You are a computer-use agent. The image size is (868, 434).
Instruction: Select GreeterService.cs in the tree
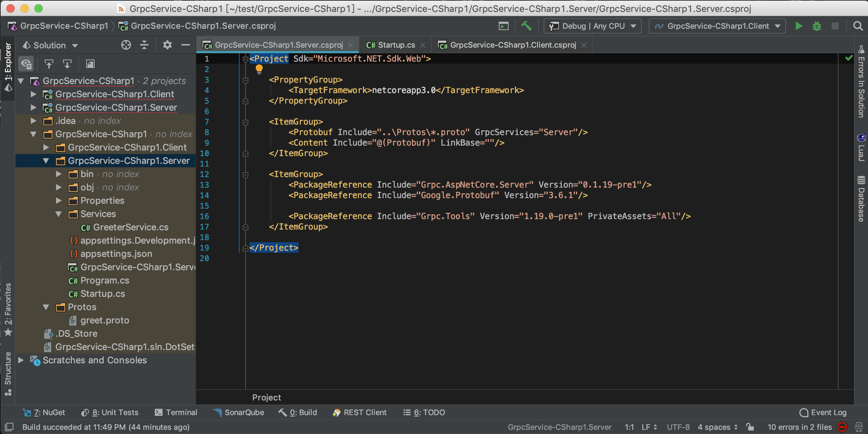click(125, 227)
